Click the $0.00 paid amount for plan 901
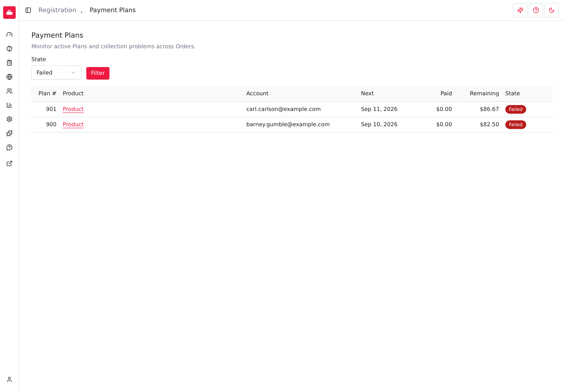 444,109
